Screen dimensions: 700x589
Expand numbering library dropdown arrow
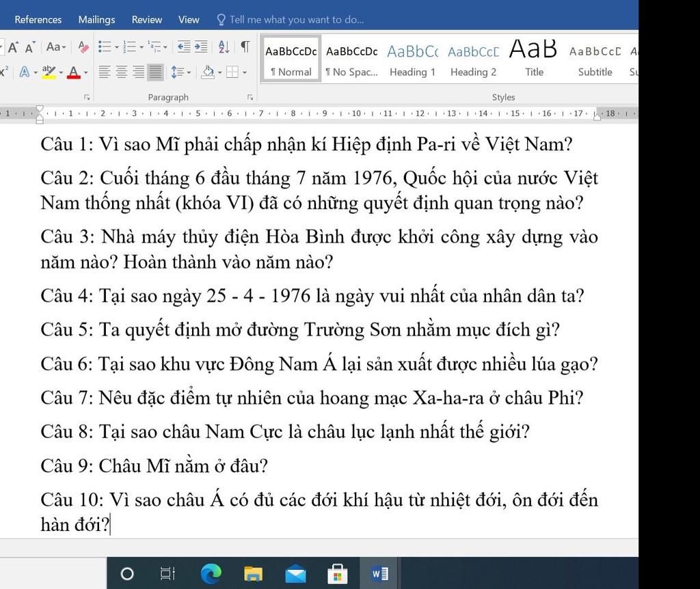click(142, 47)
